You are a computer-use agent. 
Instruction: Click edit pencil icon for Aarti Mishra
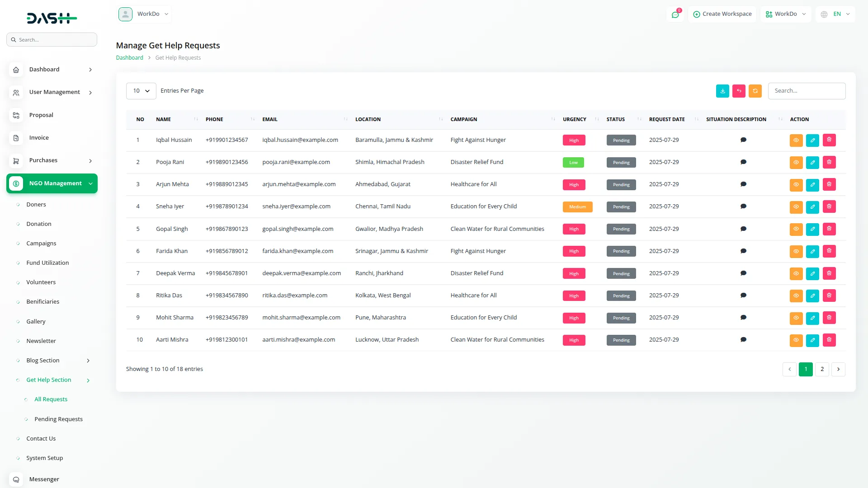pos(812,340)
